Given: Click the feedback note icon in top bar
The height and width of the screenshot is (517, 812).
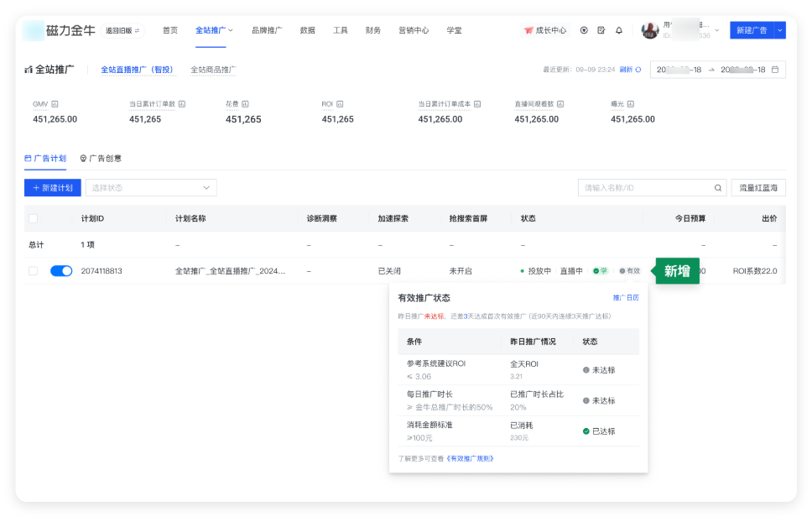Looking at the screenshot, I should pyautogui.click(x=601, y=29).
